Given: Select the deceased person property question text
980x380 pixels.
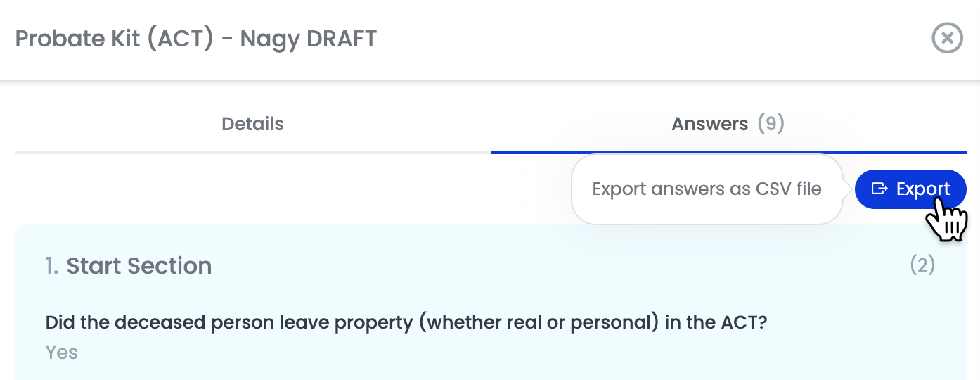Looking at the screenshot, I should (x=406, y=322).
